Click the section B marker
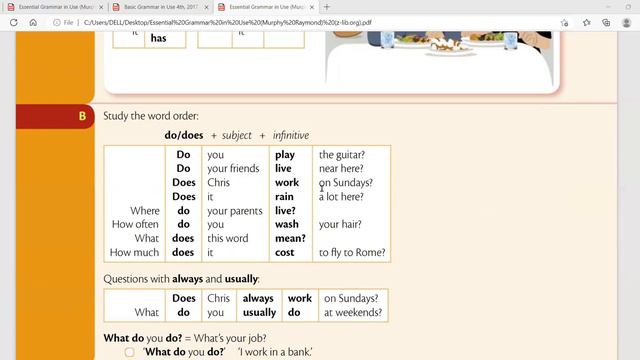Image resolution: width=640 pixels, height=360 pixels. point(82,116)
